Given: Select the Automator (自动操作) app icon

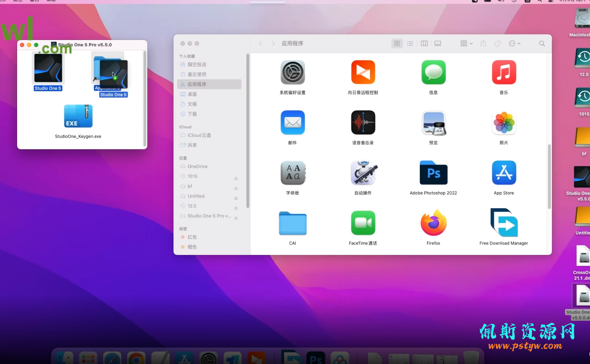Looking at the screenshot, I should tap(364, 172).
